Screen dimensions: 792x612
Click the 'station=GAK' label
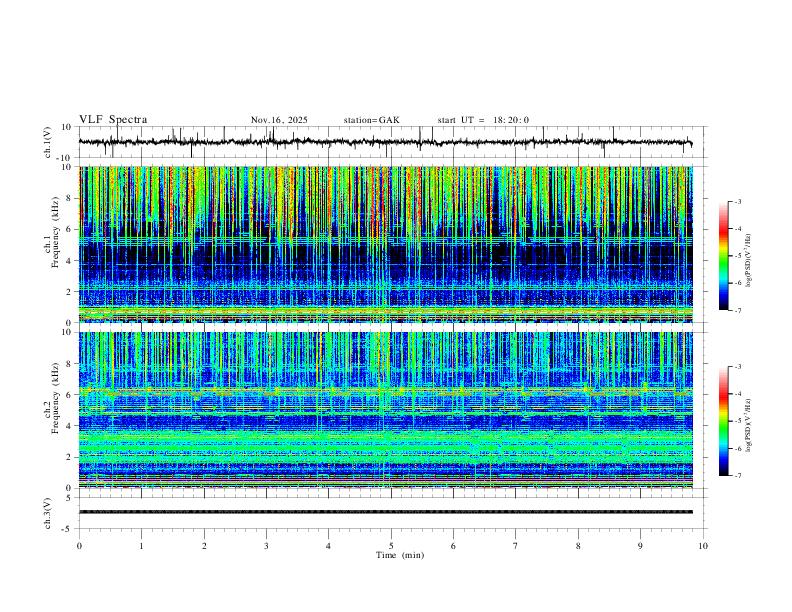click(x=372, y=120)
